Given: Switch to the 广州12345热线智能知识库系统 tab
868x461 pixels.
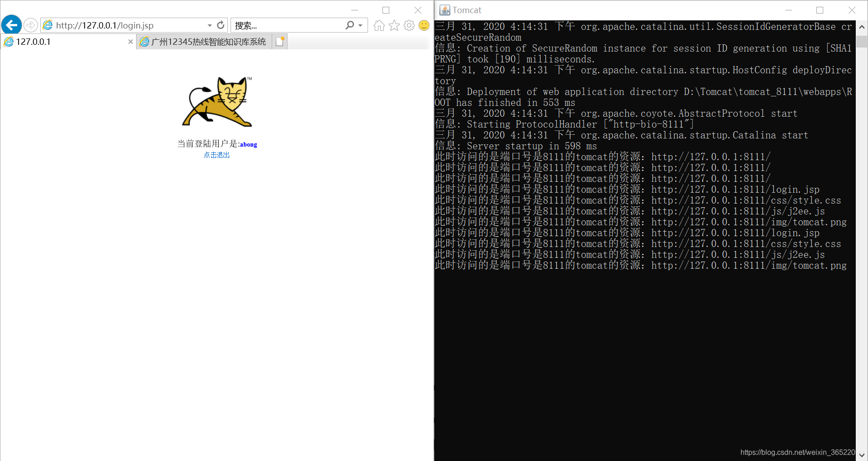Looking at the screenshot, I should 204,42.
